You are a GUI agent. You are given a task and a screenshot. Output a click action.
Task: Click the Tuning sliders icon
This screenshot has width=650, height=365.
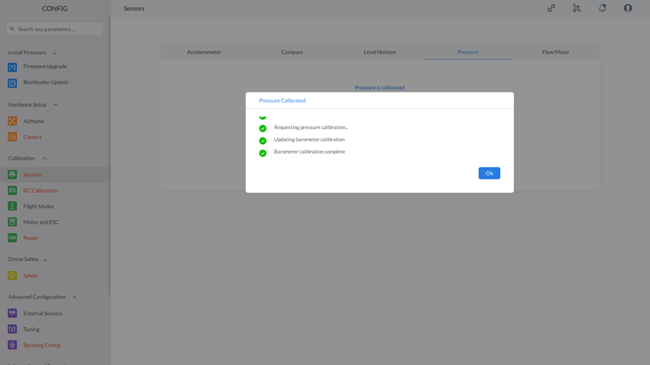[12, 329]
